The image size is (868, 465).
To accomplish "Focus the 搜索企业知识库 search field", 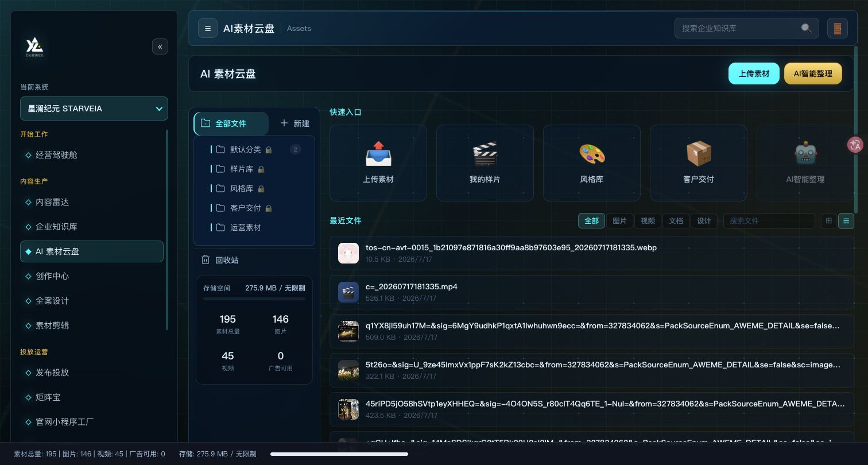I will (x=746, y=28).
